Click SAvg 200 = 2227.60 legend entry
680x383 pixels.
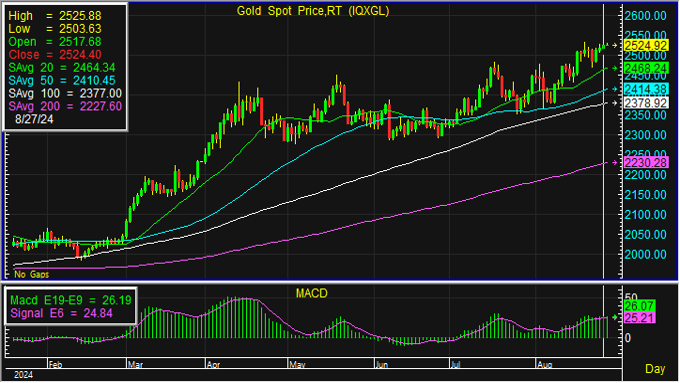[65, 107]
